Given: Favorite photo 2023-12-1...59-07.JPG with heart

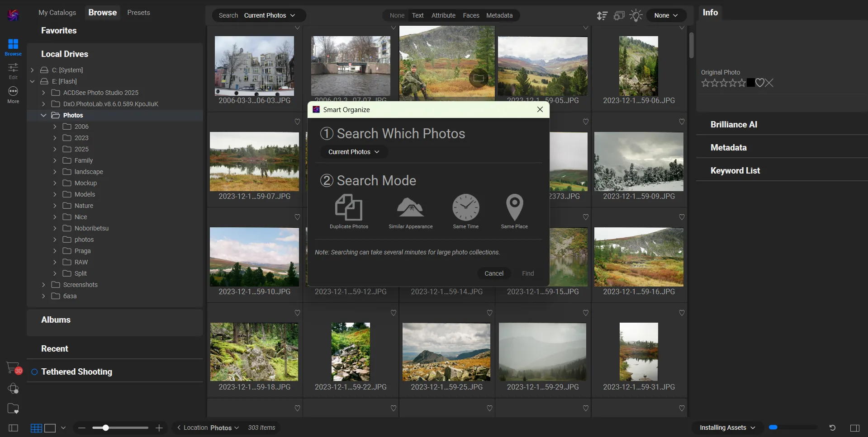Looking at the screenshot, I should (297, 122).
